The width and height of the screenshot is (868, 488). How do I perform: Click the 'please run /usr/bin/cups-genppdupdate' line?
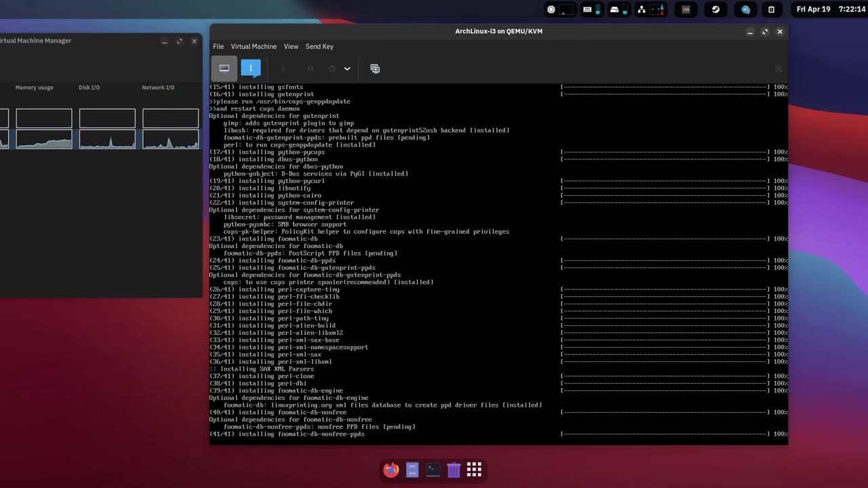point(279,102)
